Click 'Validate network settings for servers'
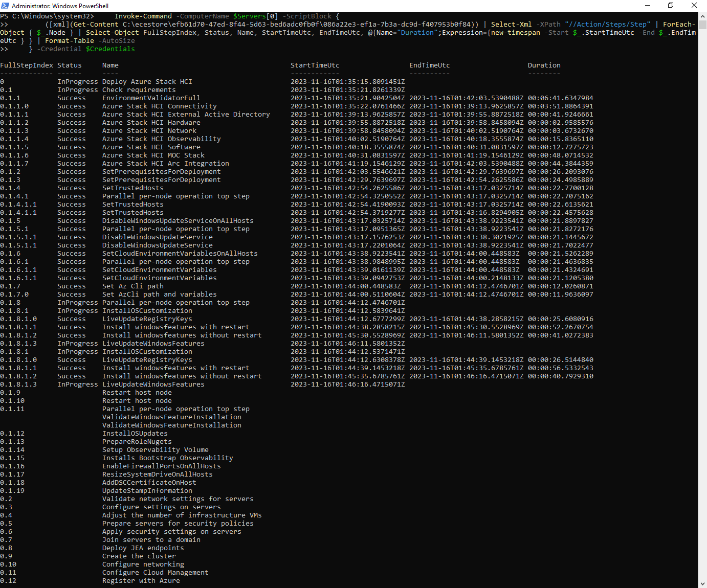The height and width of the screenshot is (588, 707). click(178, 499)
